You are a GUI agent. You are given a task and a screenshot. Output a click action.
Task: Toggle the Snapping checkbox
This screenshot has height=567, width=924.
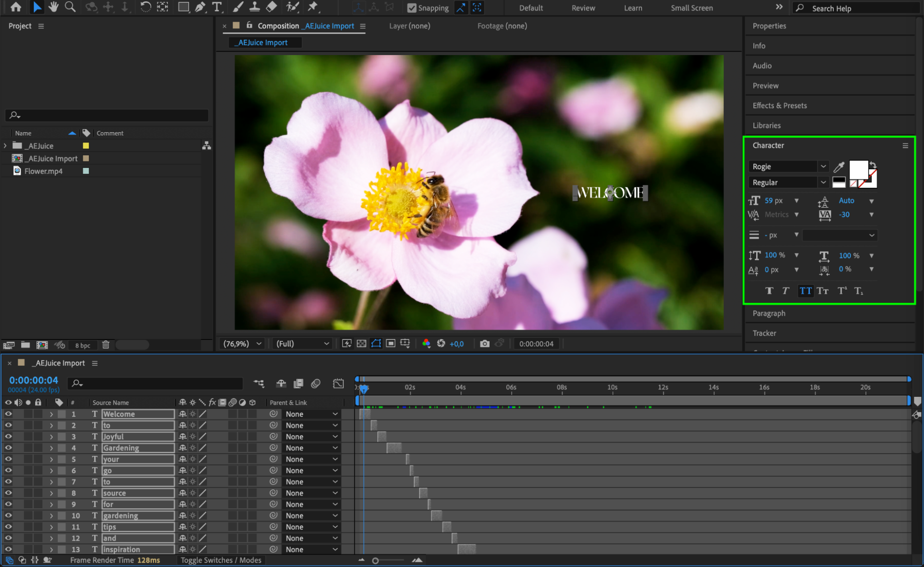point(412,8)
